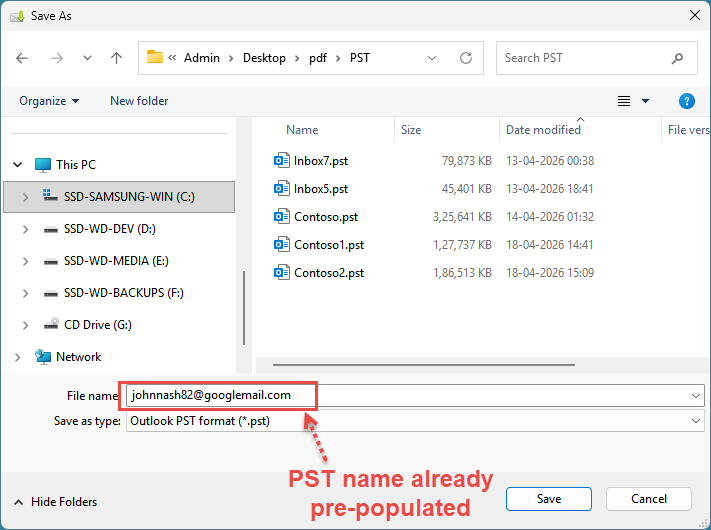Click the horizontal scrollbar in file list
Image resolution: width=711 pixels, height=530 pixels.
(424, 365)
